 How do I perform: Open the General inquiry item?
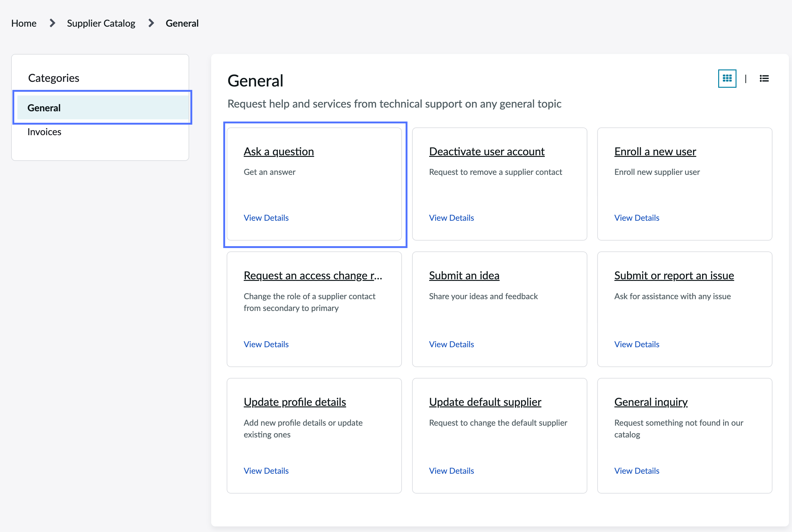(651, 402)
